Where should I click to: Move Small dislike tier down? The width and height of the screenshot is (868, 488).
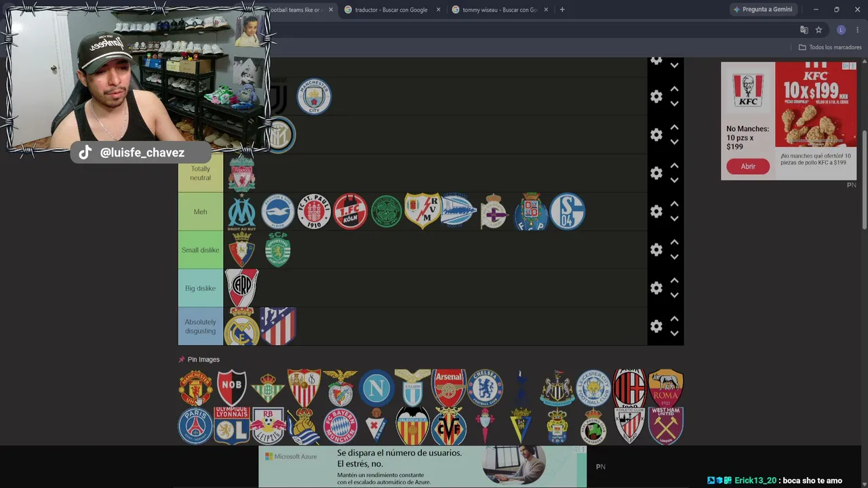coord(674,258)
